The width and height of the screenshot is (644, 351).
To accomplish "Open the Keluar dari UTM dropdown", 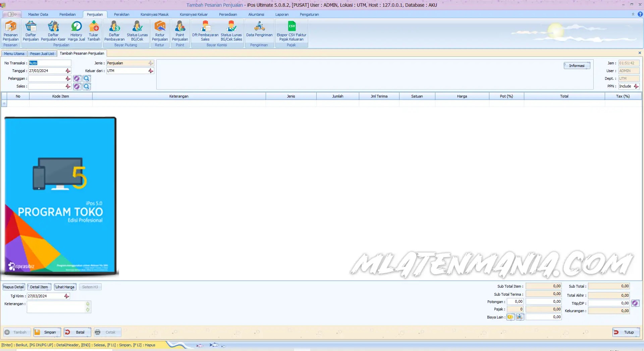I will point(151,71).
